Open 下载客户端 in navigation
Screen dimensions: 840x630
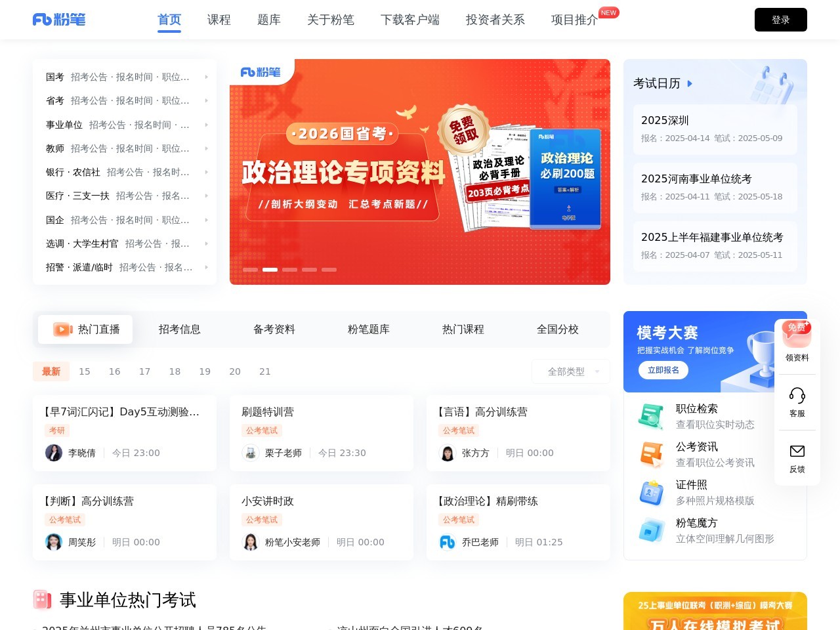pos(410,20)
